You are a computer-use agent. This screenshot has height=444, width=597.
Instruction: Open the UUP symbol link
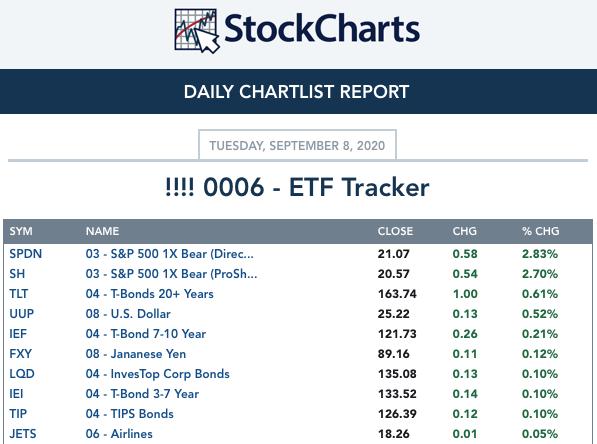click(x=22, y=314)
